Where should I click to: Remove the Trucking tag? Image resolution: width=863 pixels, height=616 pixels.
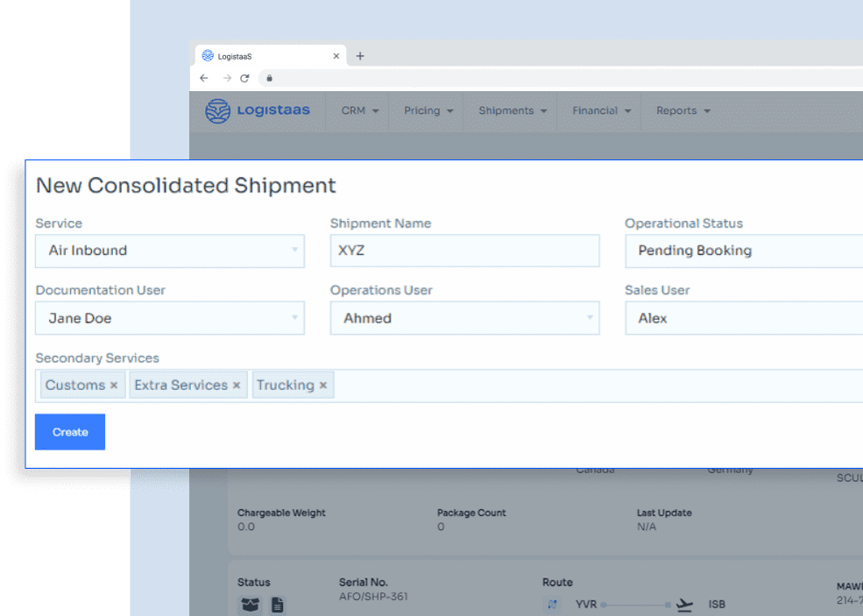pos(323,386)
